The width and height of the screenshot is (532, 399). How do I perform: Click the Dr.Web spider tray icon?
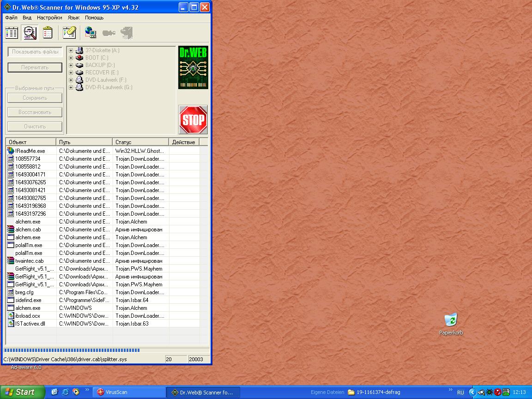pos(490,392)
